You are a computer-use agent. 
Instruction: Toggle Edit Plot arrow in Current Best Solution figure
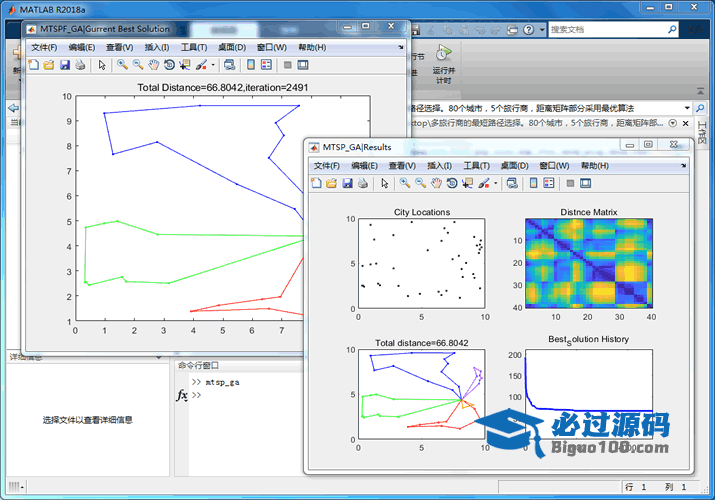[x=102, y=65]
